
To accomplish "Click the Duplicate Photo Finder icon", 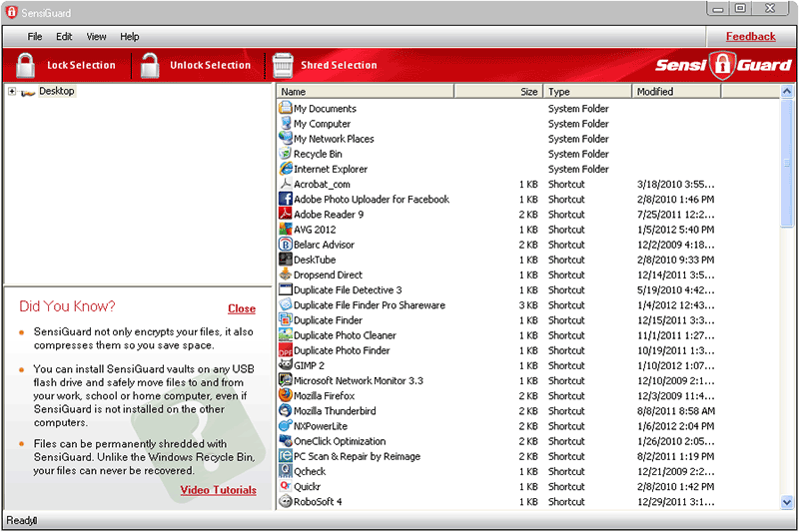I will click(x=286, y=350).
